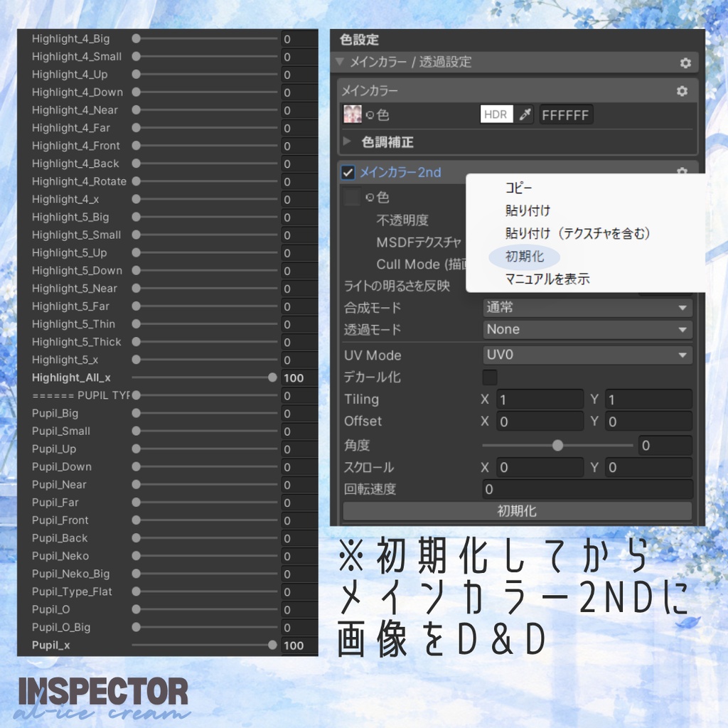Open gear menu for メインカラー / 透過設定
The height and width of the screenshot is (728, 728).
685,63
